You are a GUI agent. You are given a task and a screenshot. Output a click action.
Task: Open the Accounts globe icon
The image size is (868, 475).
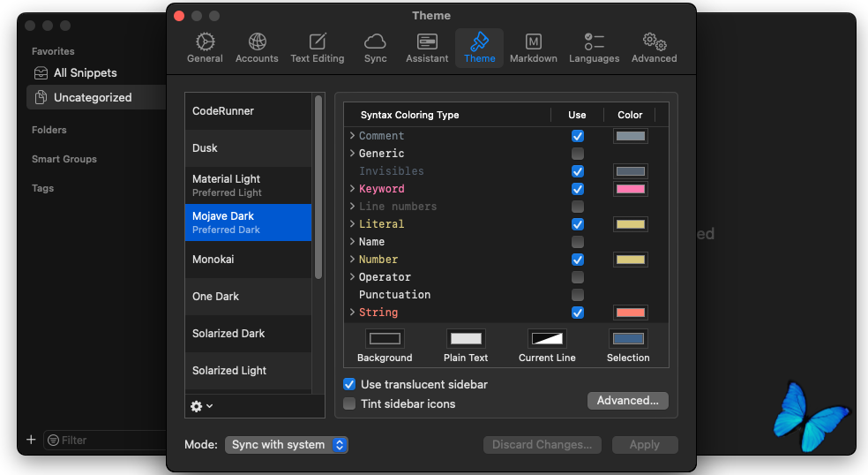click(x=258, y=41)
